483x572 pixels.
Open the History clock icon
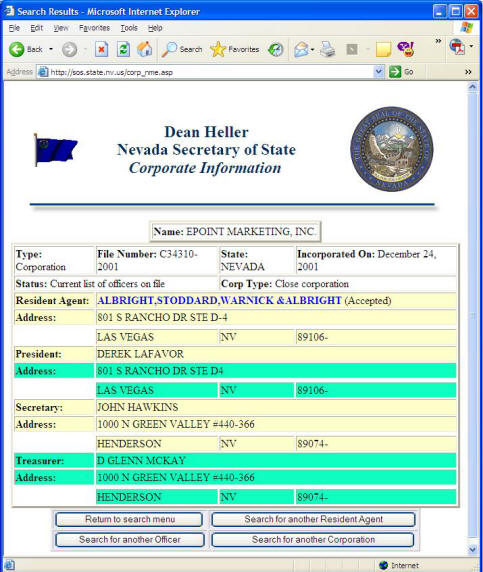coord(275,49)
